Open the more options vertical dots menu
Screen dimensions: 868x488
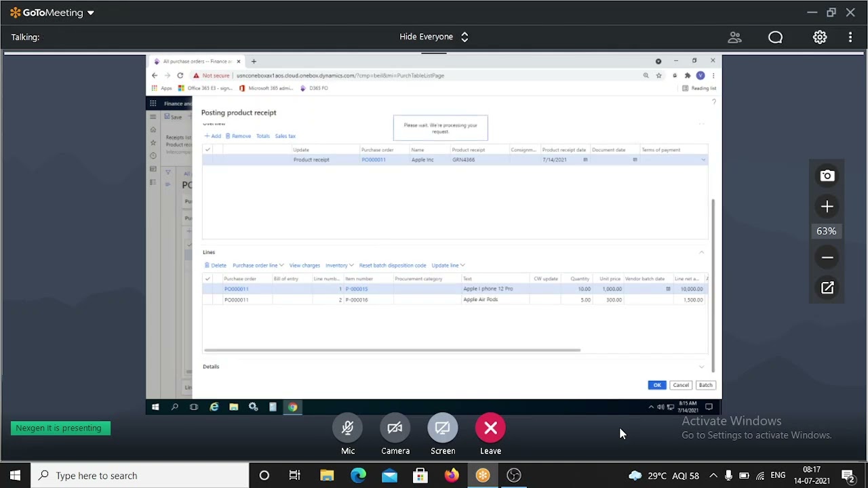coord(850,37)
